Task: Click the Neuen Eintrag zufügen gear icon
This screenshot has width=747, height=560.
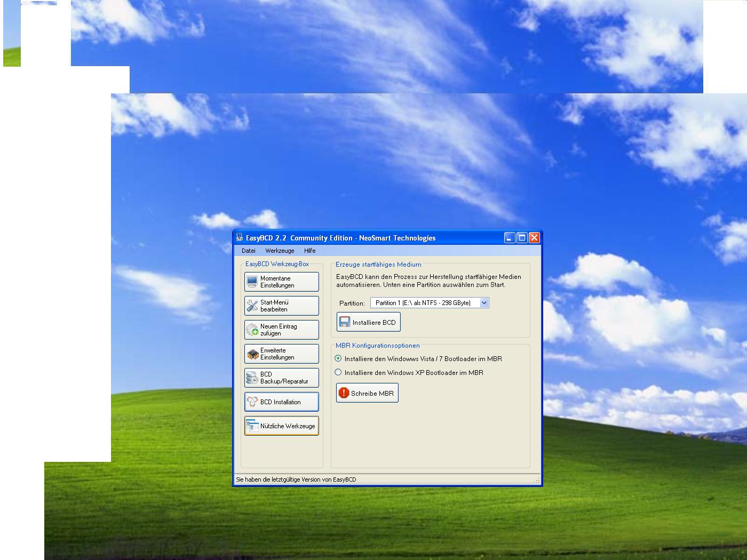Action: (x=252, y=330)
